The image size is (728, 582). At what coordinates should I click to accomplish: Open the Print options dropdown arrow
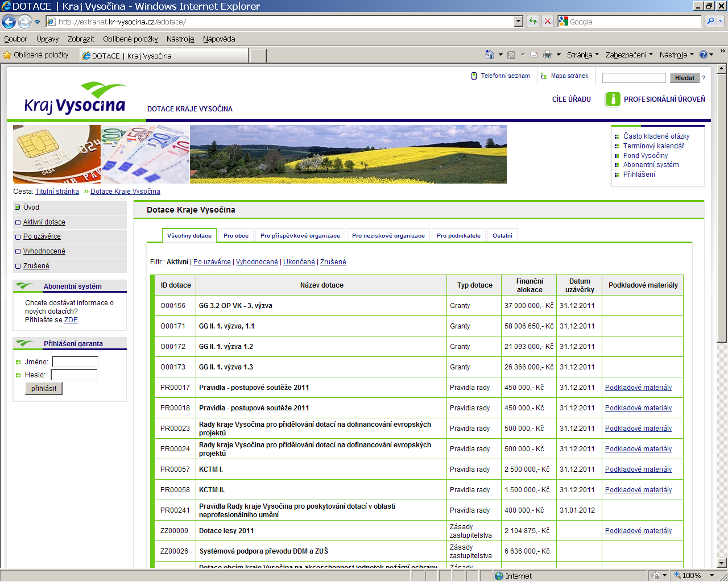[x=559, y=55]
